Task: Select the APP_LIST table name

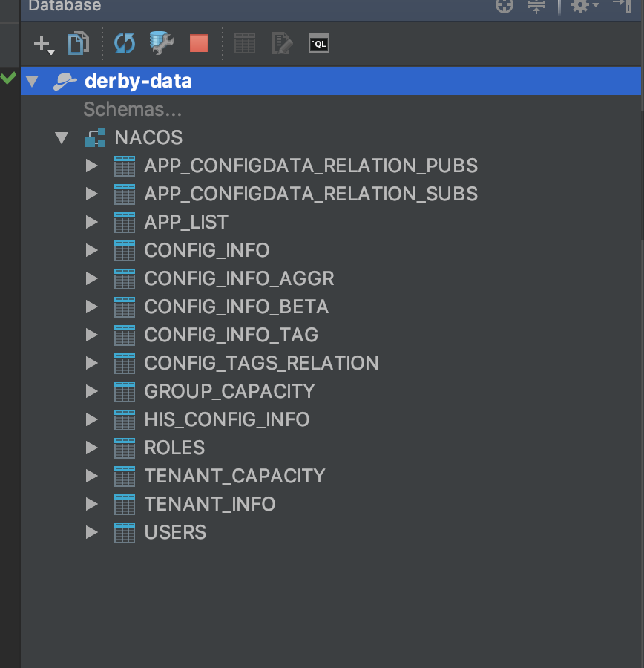Action: point(186,222)
